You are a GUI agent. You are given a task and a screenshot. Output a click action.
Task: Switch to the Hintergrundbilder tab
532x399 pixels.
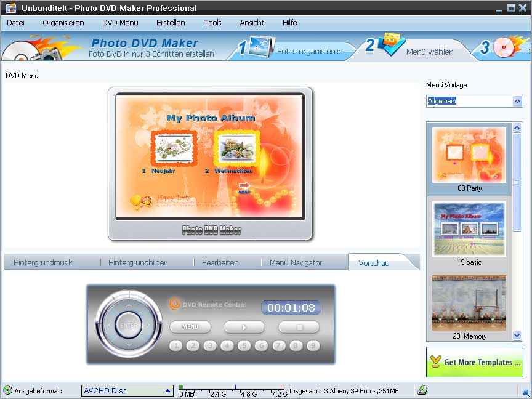tap(137, 262)
